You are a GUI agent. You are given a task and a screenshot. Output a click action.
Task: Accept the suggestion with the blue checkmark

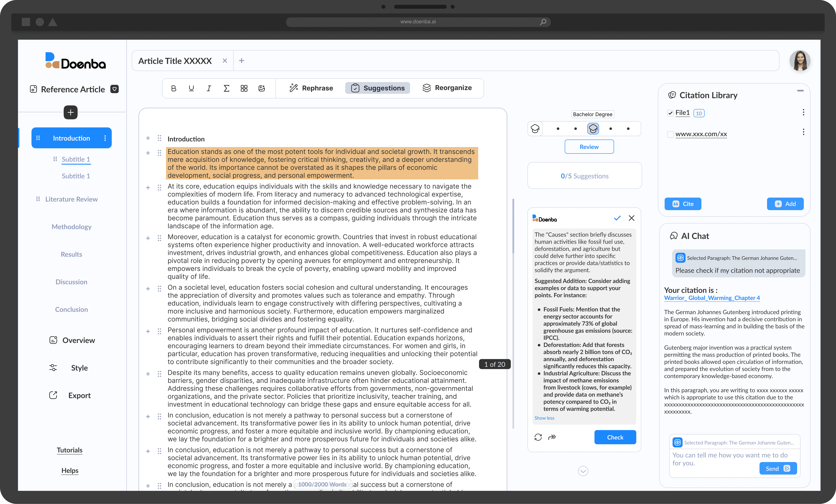[x=617, y=218]
